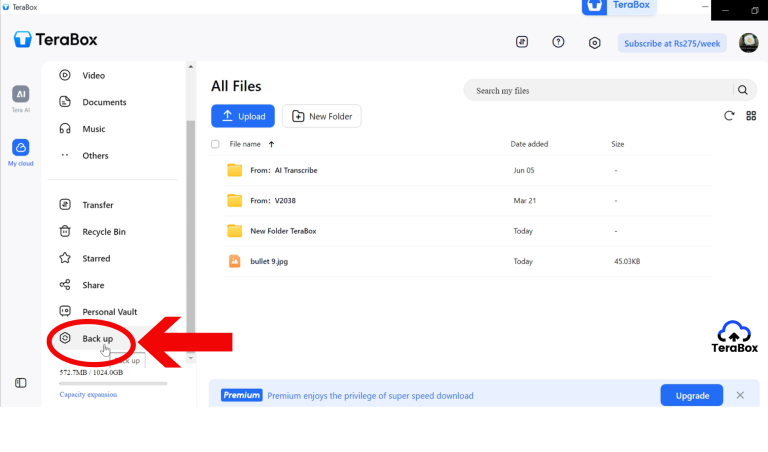Image resolution: width=768 pixels, height=452 pixels.
Task: Open the transfer list icon in header
Action: point(522,42)
